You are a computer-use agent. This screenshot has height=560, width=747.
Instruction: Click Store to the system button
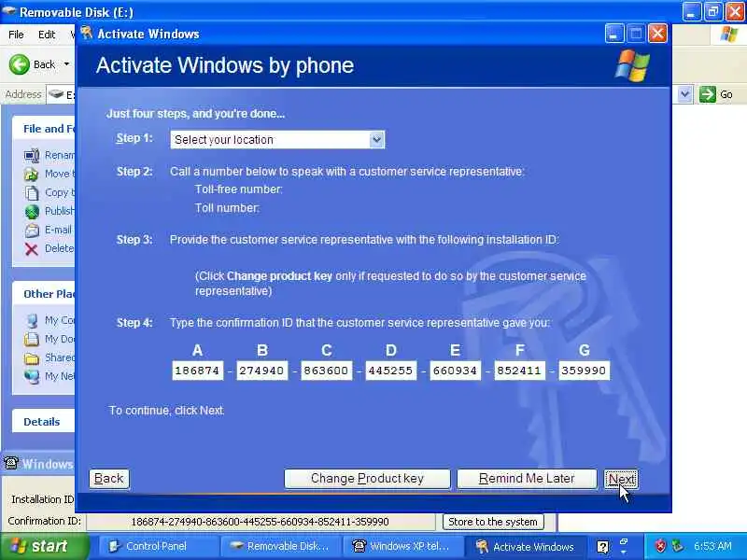tap(493, 522)
